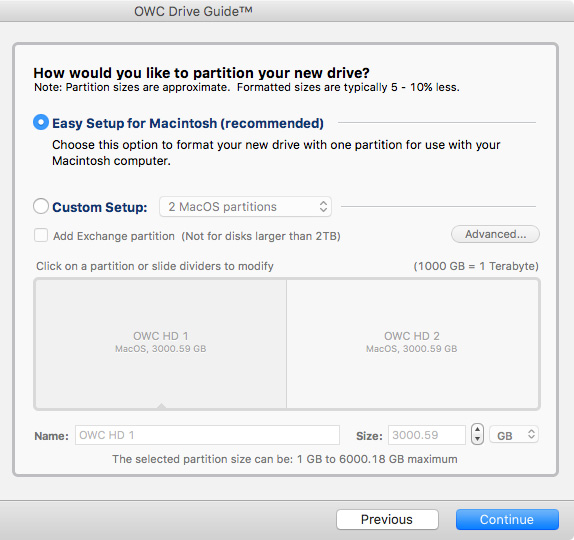574x540 pixels.
Task: Click the Advanced... button
Action: click(495, 234)
